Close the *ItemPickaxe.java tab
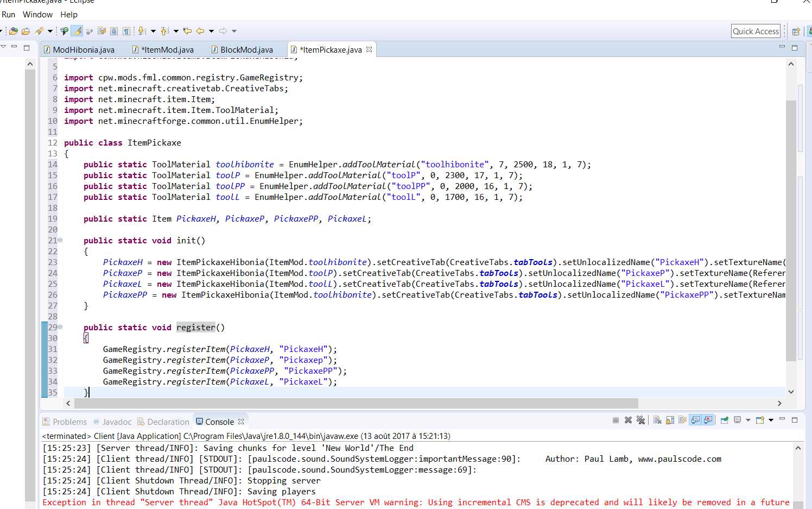 tap(369, 49)
